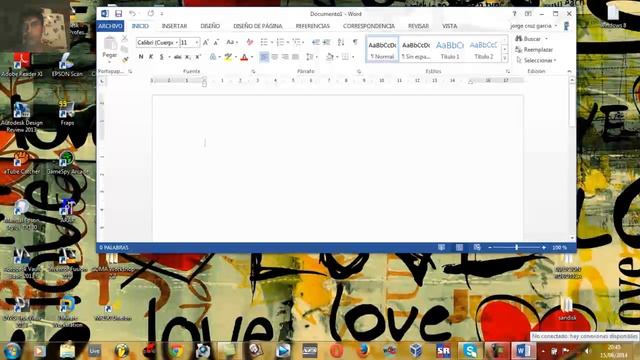This screenshot has height=360, width=640.
Task: Toggle align right paragraph button
Action: tap(285, 57)
